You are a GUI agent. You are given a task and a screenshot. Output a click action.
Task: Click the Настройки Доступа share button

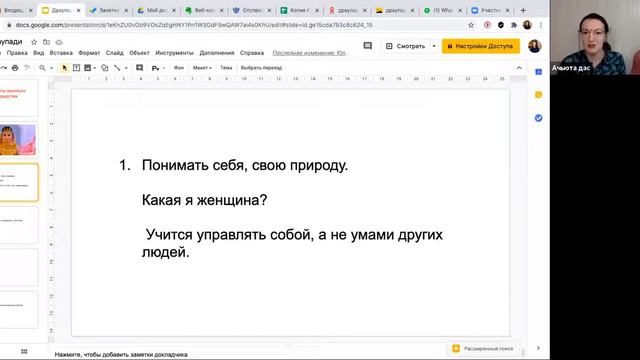(x=481, y=46)
